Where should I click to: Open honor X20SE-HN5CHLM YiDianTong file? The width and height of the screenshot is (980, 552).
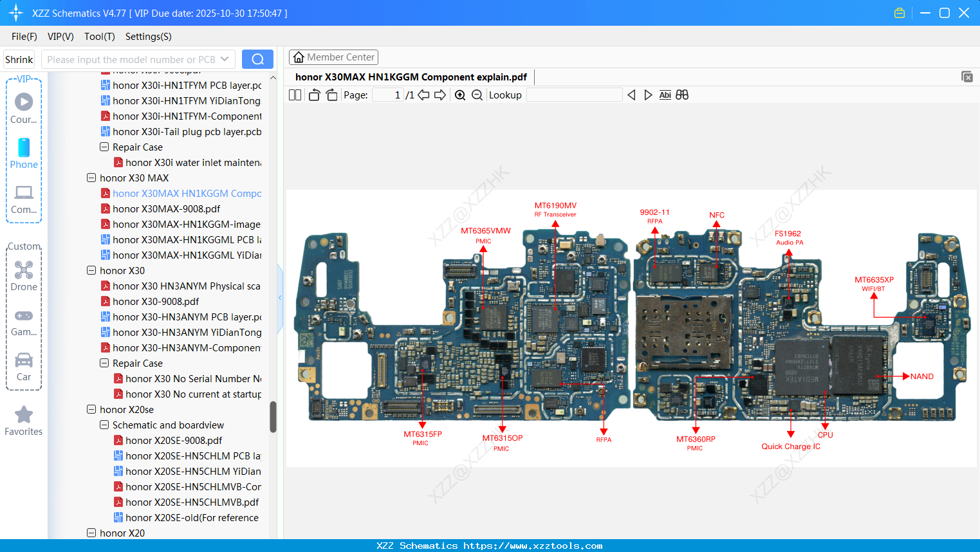tap(193, 471)
